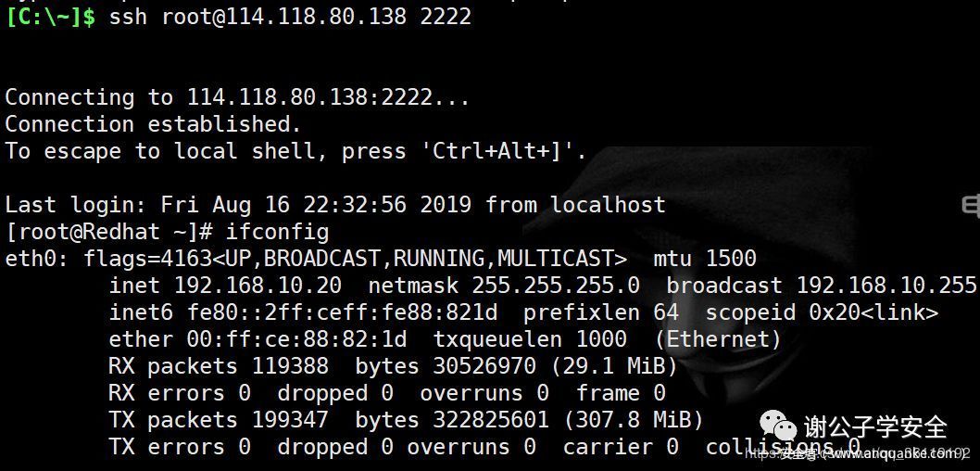Click the "Connecting to 114.118.80.138:2222..." line
Image resolution: width=980 pixels, height=471 pixels.
(x=237, y=97)
